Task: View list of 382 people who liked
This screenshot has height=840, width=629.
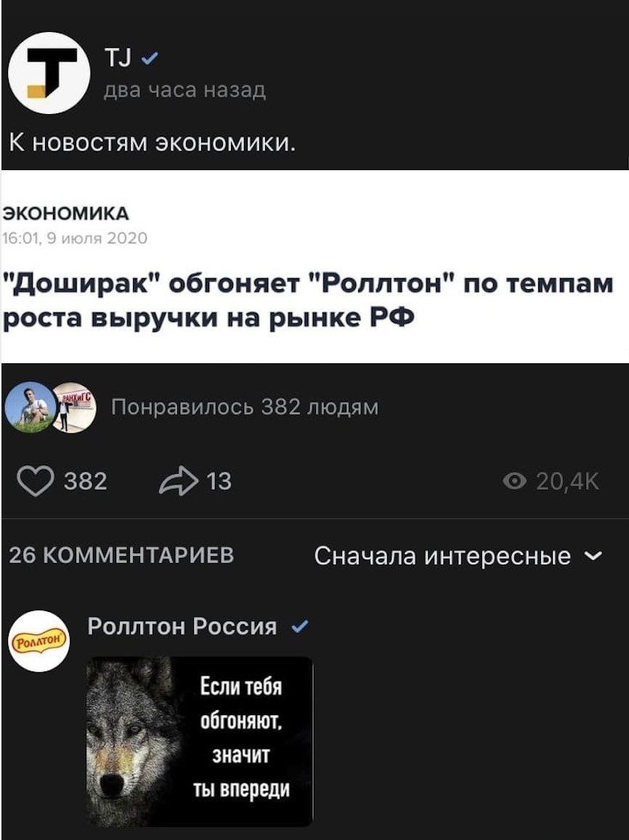Action: click(x=245, y=408)
